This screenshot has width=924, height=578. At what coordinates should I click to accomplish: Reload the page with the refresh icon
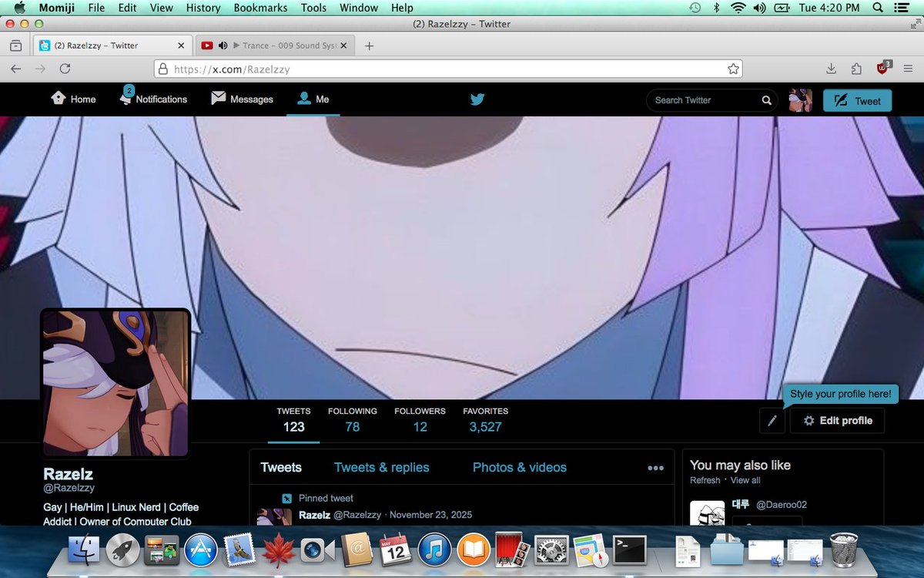[65, 69]
